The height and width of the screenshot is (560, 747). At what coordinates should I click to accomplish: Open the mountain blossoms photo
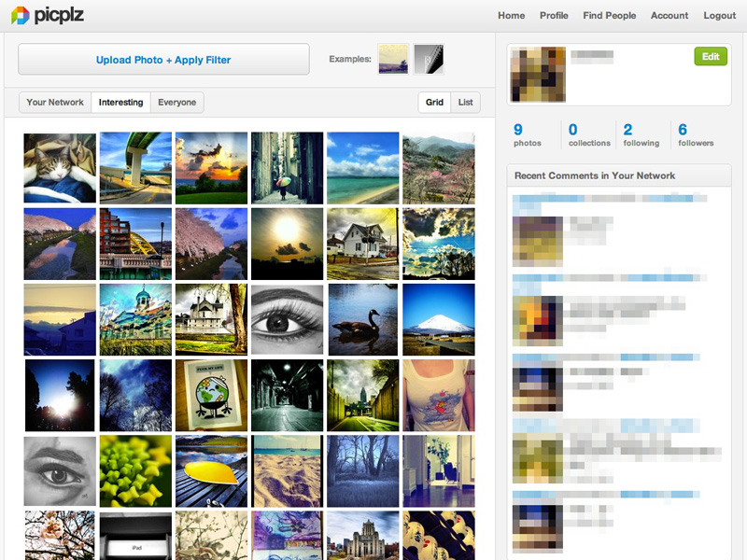[x=438, y=168]
